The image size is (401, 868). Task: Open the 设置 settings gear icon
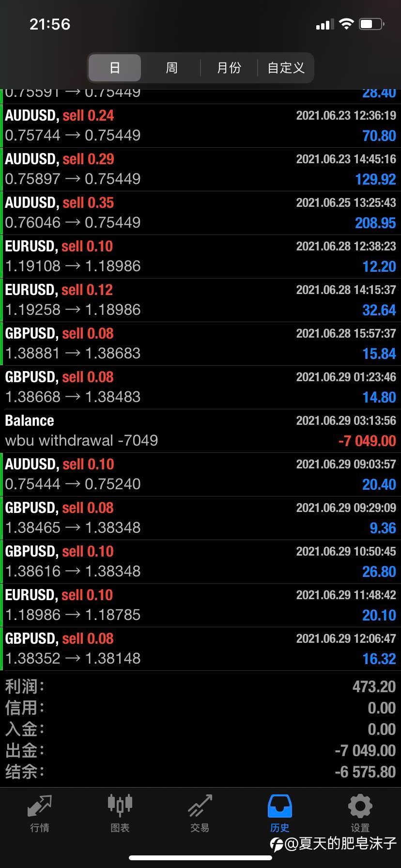click(x=360, y=806)
